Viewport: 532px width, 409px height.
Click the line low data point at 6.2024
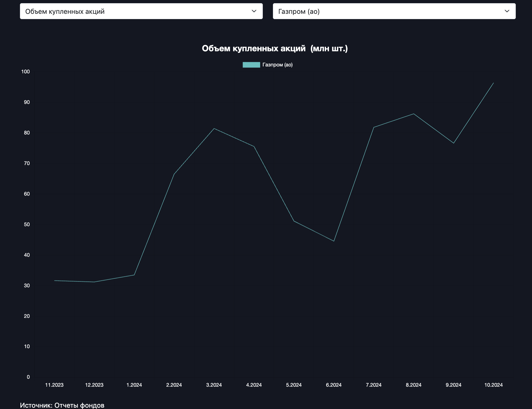pos(334,241)
